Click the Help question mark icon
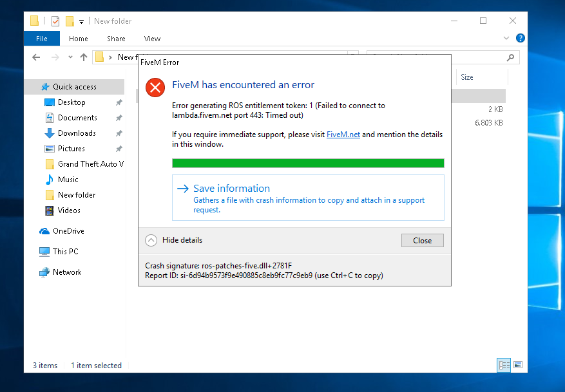Screen dimensions: 565x392 tap(520, 39)
